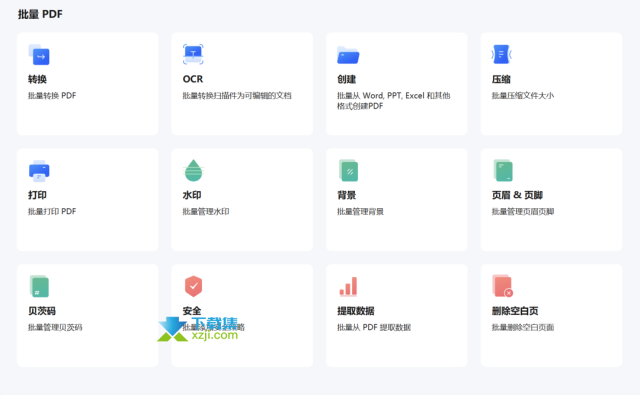Click the Header & Footer icon
This screenshot has width=640, height=395.
pos(503,170)
